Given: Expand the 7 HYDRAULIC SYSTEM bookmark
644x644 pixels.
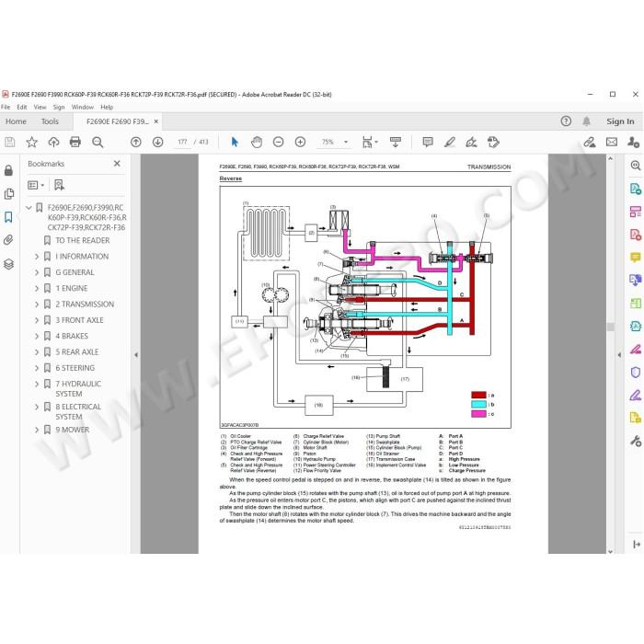Looking at the screenshot, I should point(37,384).
